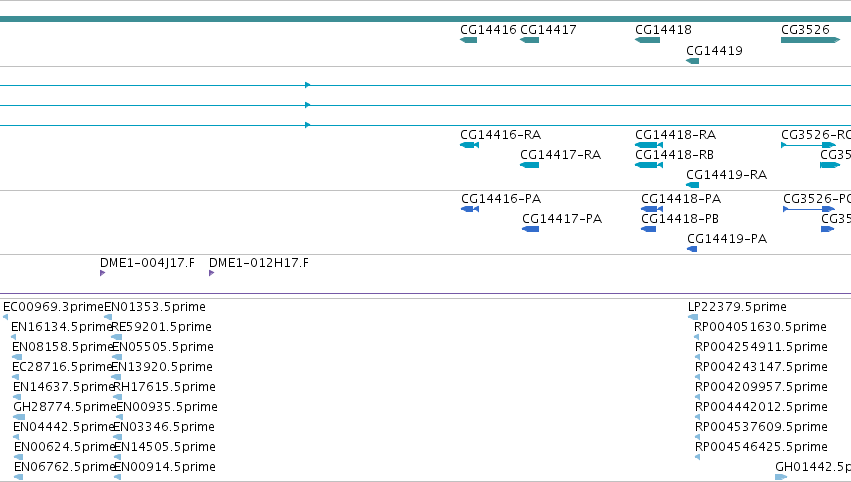Select the EN01353.5prime EST label
Screen dimensions: 851x482
155,307
